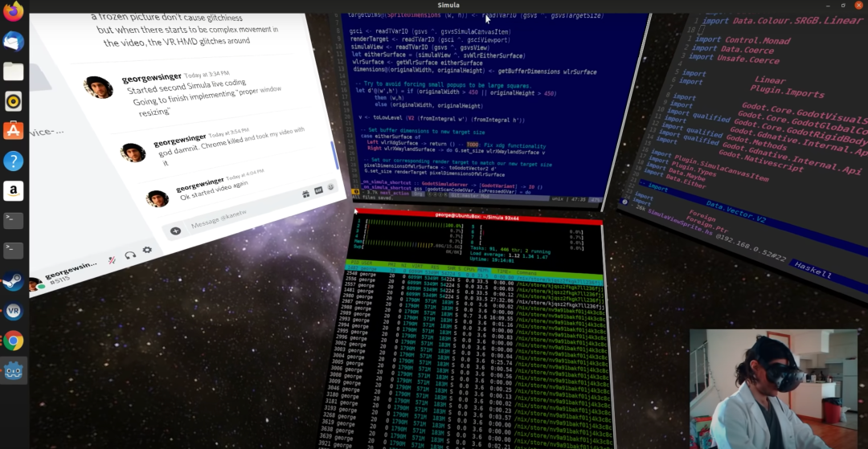Click "import Plugin.SimulaCanvasItem" line
This screenshot has height=449, width=868.
point(710,166)
